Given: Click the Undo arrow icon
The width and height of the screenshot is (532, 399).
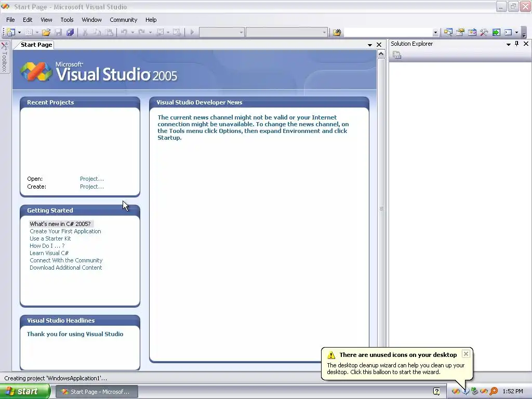Looking at the screenshot, I should (x=124, y=32).
